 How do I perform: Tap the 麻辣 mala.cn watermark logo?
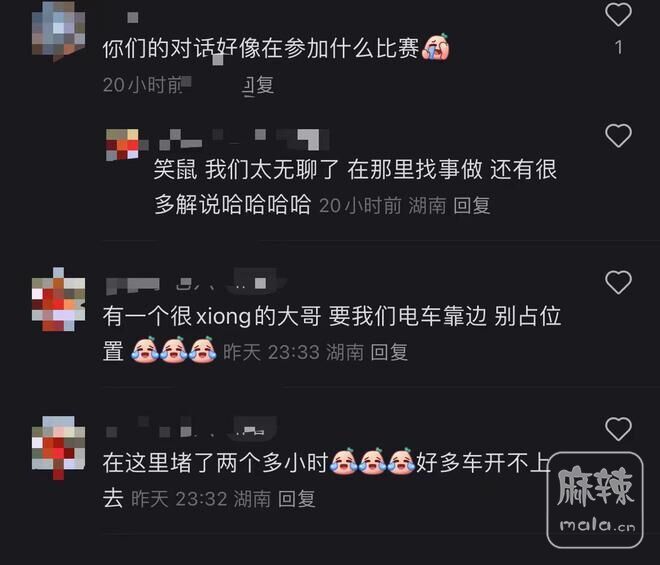point(595,500)
